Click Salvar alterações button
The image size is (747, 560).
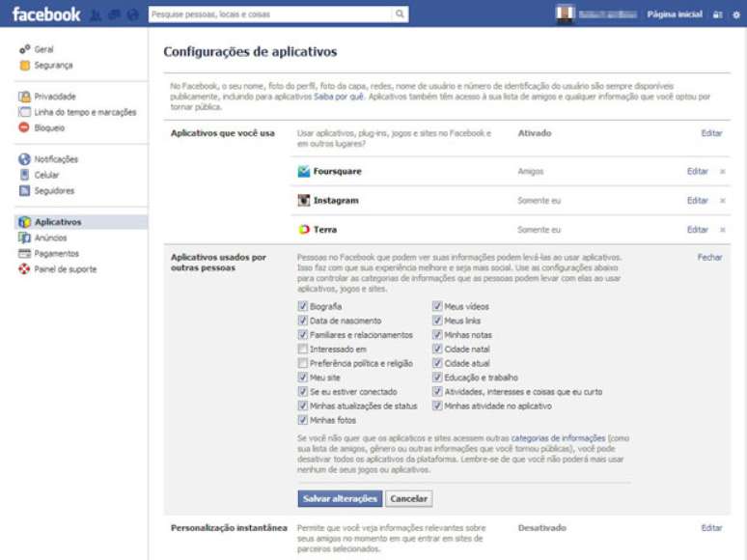340,498
